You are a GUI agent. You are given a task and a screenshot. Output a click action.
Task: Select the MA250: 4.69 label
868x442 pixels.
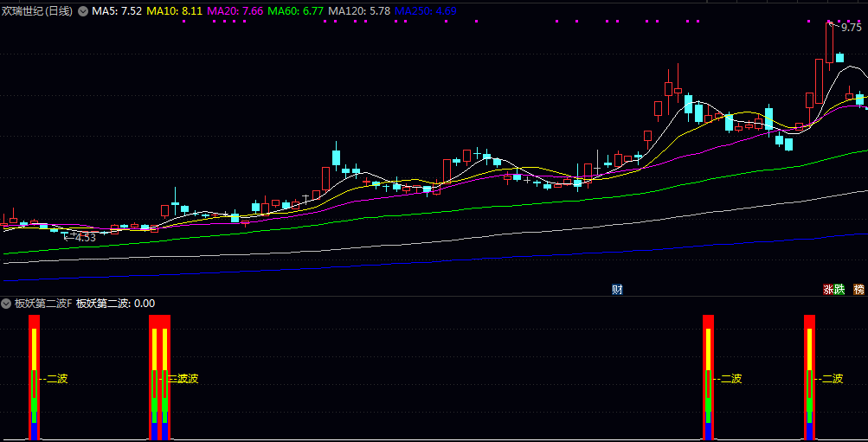(x=425, y=10)
